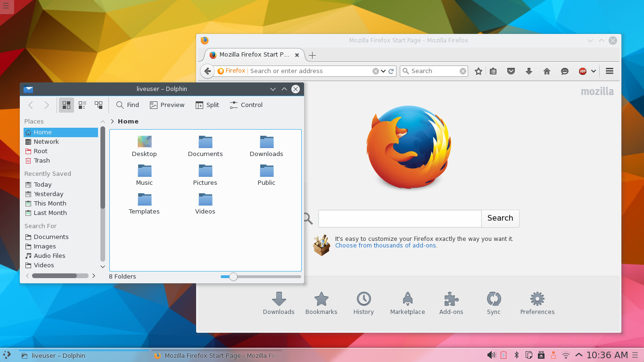
Task: Open the Control menu in Dolphin
Action: coord(246,105)
